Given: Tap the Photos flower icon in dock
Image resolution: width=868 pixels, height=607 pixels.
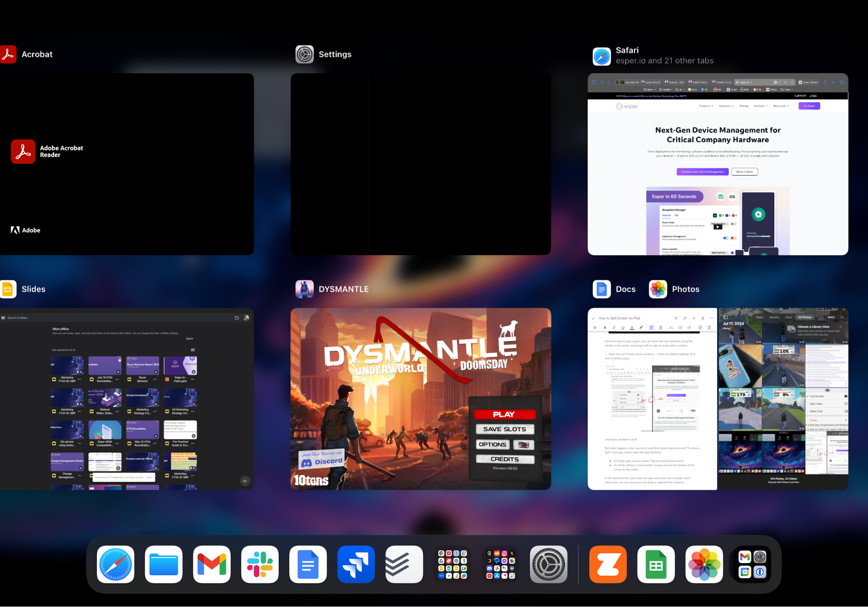Looking at the screenshot, I should pos(704,564).
